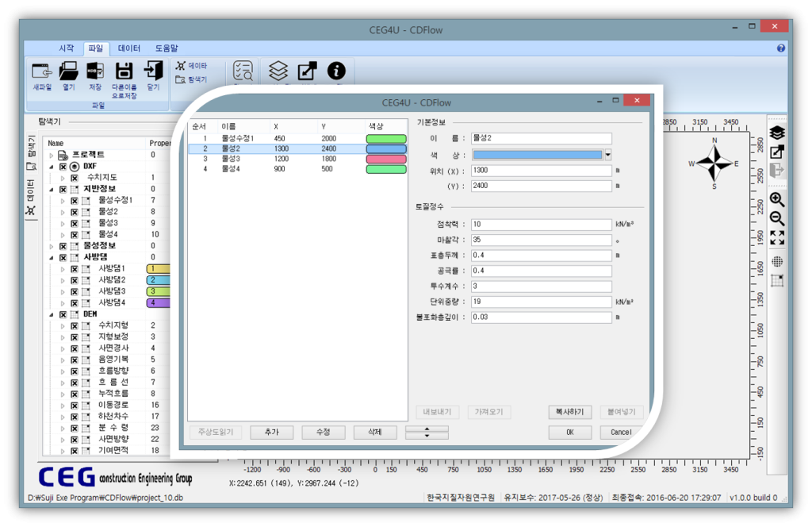Click the 탐색기 ribbon item
The image size is (812, 527).
click(191, 80)
